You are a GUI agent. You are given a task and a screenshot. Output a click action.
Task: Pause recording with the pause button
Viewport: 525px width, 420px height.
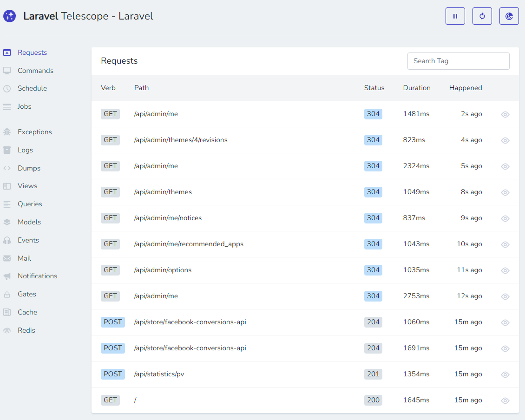[455, 16]
